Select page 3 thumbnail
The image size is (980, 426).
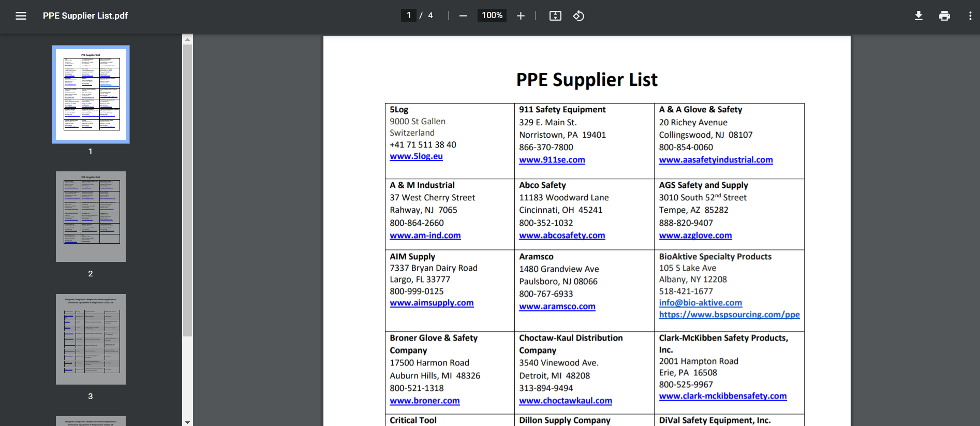point(91,339)
